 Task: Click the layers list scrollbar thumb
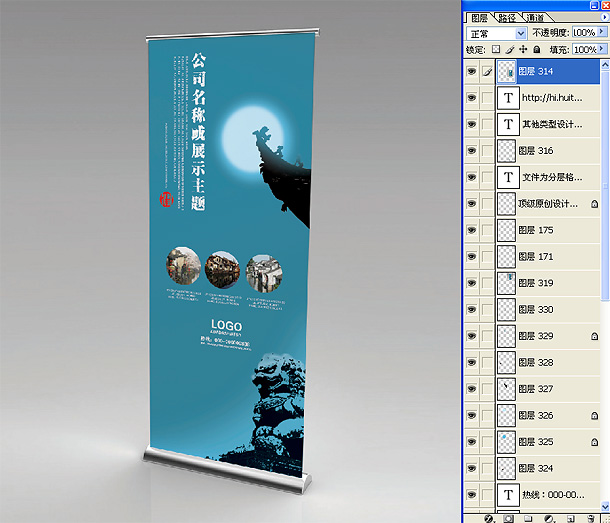(605, 185)
